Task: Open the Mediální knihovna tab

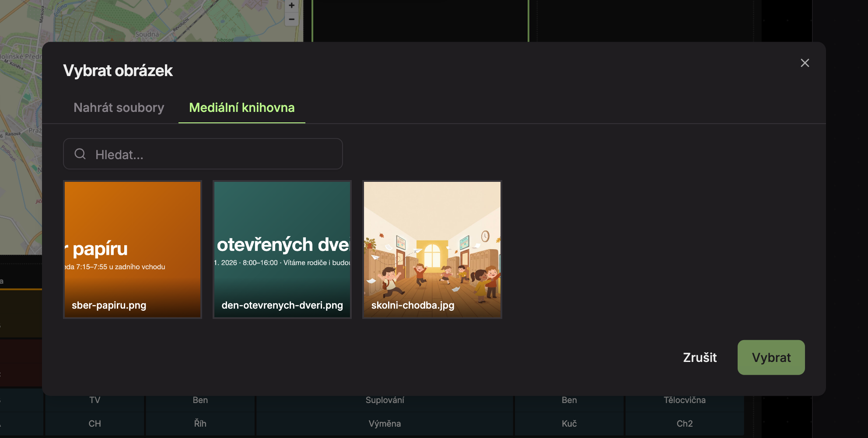Action: coord(242,108)
